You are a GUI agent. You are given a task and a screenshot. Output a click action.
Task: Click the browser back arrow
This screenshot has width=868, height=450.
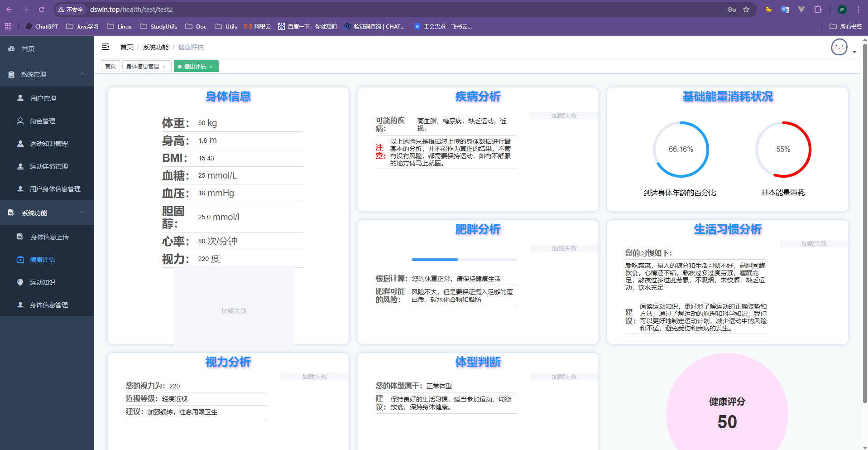(x=9, y=9)
